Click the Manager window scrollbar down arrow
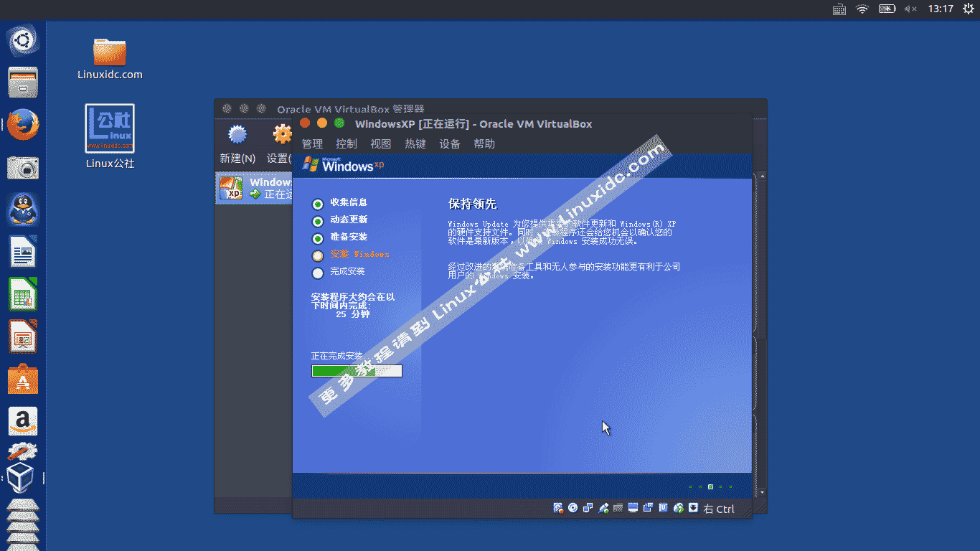This screenshot has height=551, width=980. pos(762,492)
